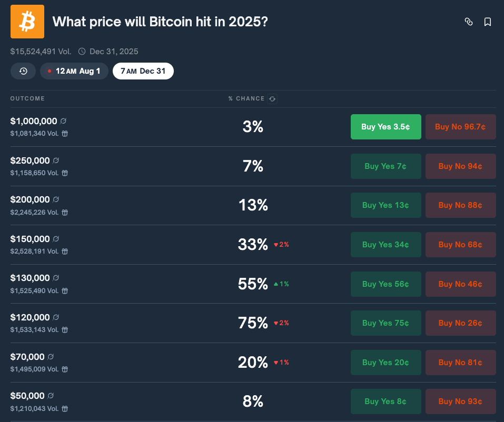Bookmark this Bitcoin market

pos(487,22)
